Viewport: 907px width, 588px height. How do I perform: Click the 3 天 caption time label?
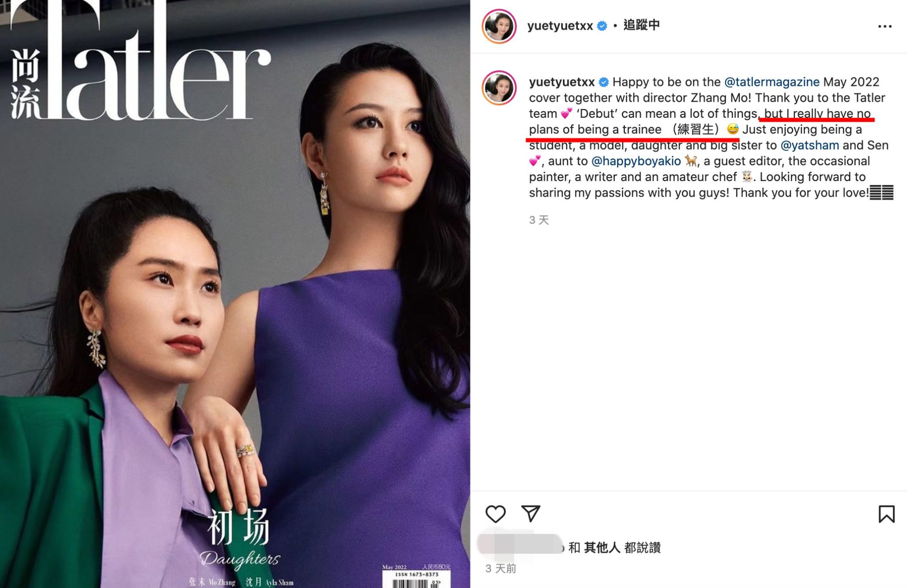point(539,220)
